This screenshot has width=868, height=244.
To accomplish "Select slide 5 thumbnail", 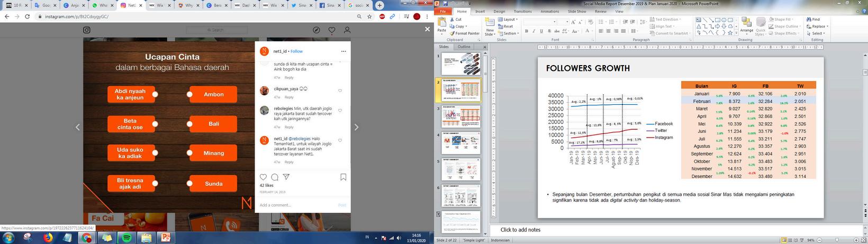I will click(461, 169).
